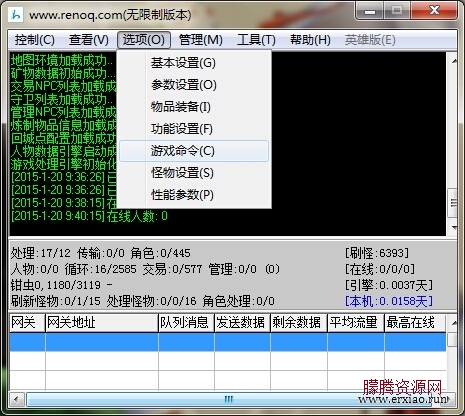This screenshot has height=416, width=465.
Task: Minimize the renoq.com window
Action: point(370,11)
